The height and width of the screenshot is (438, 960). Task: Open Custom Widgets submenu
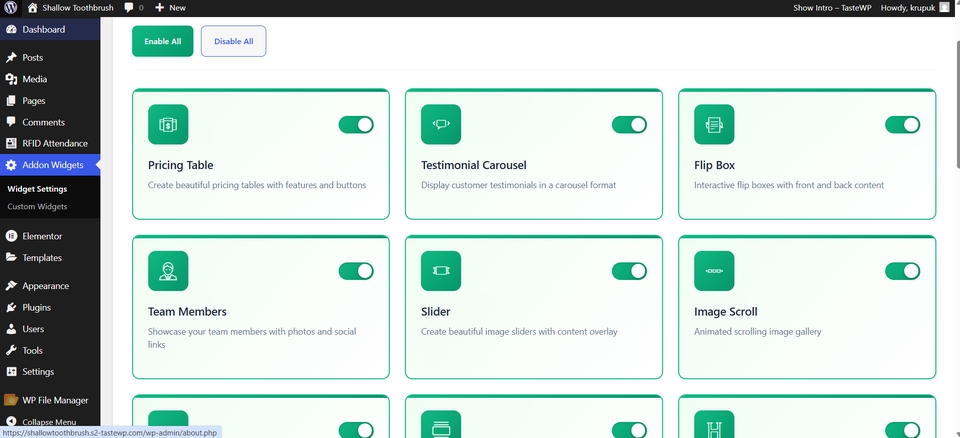coord(37,206)
